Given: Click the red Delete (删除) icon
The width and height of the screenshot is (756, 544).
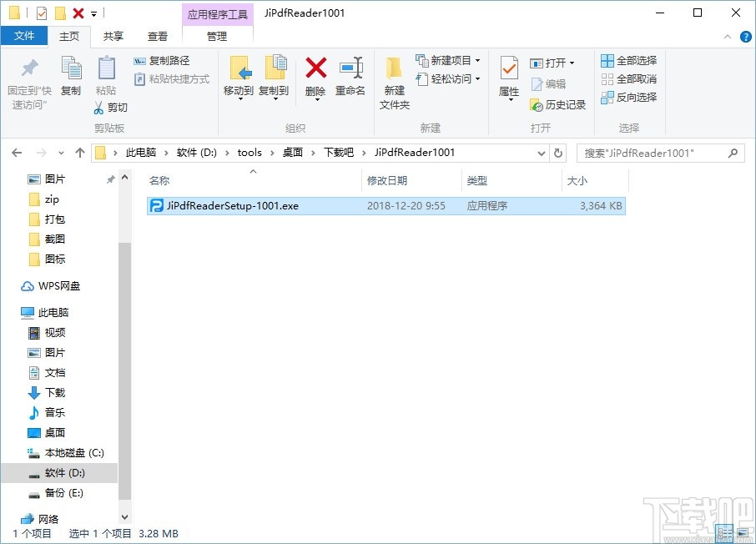Looking at the screenshot, I should point(315,68).
